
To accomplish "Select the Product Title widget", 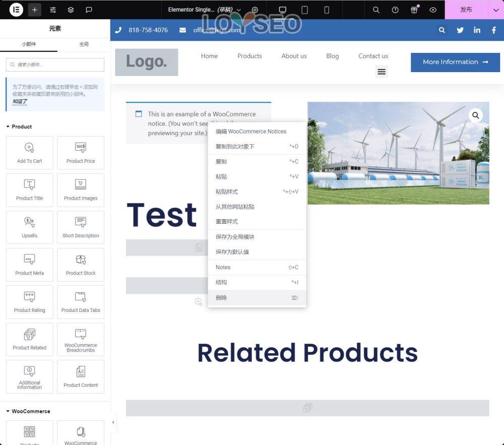I will 30,190.
